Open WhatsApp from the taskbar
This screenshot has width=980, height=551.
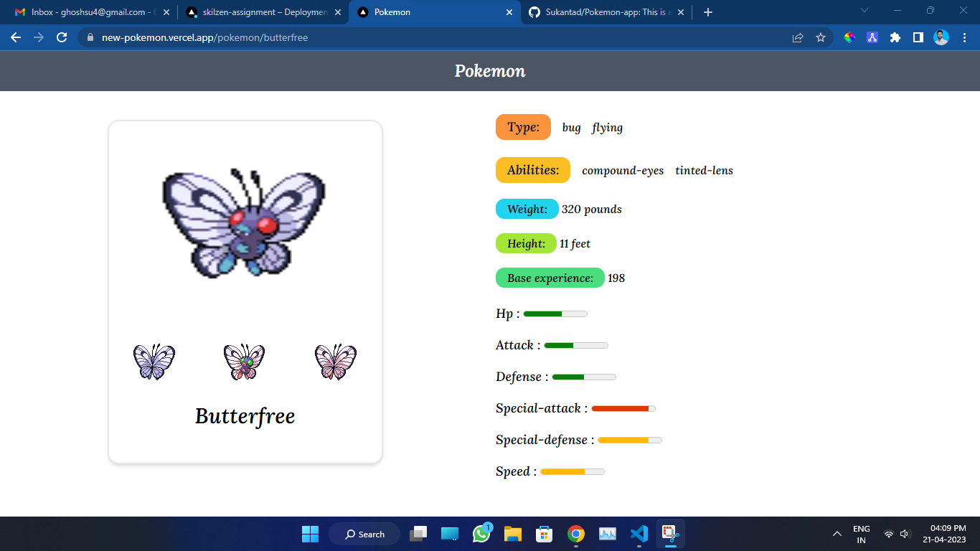[x=481, y=534]
